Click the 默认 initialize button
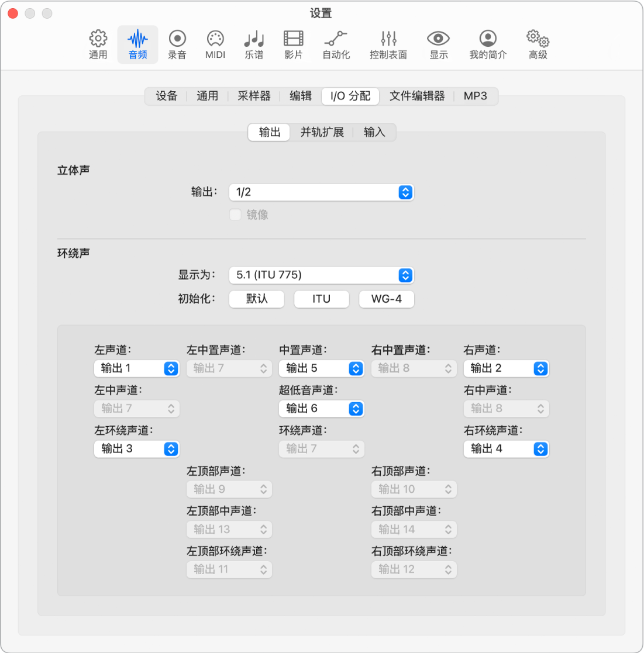The width and height of the screenshot is (644, 653). pyautogui.click(x=257, y=299)
